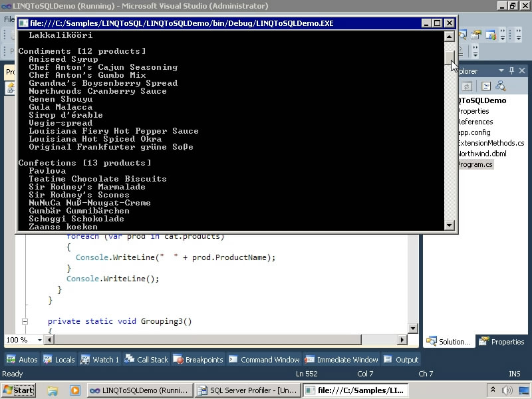Click console window scroll up arrow
This screenshot has height=399, width=532.
pos(450,37)
